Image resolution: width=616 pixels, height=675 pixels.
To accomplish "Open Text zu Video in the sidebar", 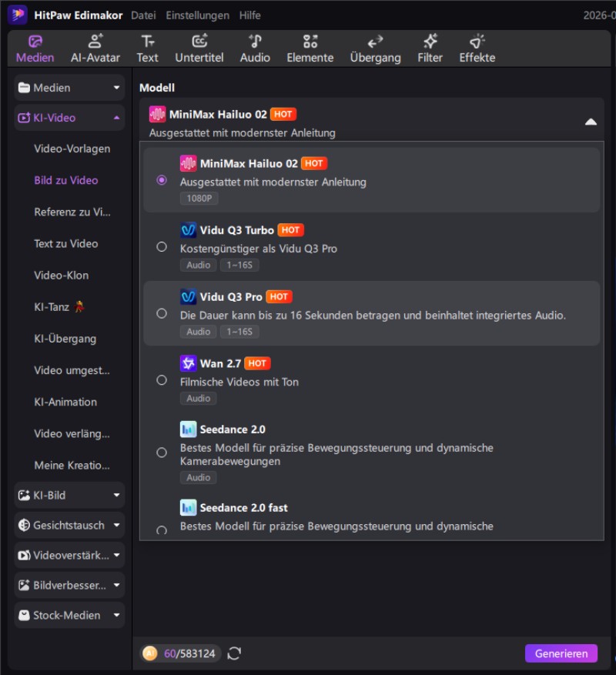I will (x=66, y=244).
